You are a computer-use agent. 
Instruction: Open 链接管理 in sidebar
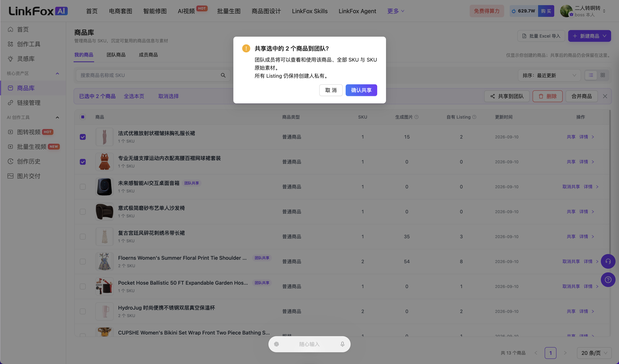pyautogui.click(x=33, y=103)
